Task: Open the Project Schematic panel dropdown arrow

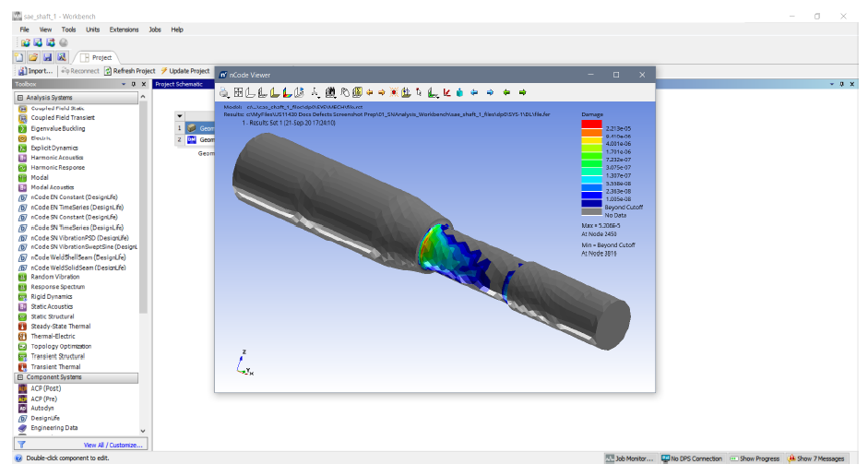Action: coord(831,84)
